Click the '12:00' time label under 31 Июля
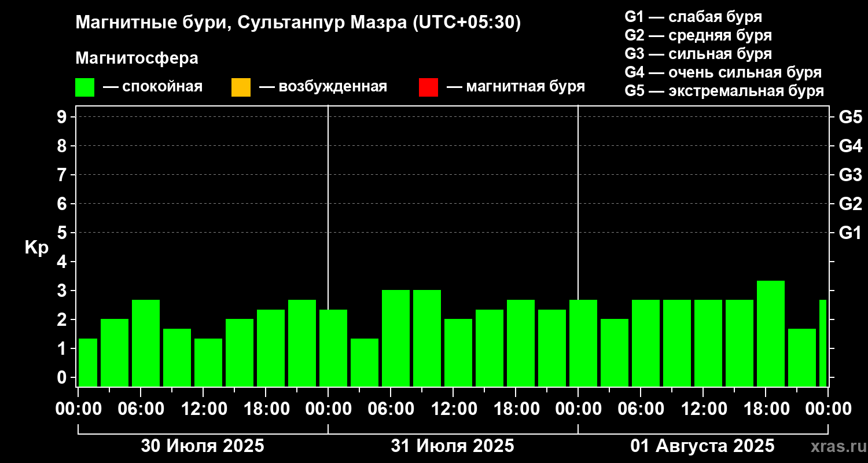Viewport: 868px width, 463px height. 453,409
